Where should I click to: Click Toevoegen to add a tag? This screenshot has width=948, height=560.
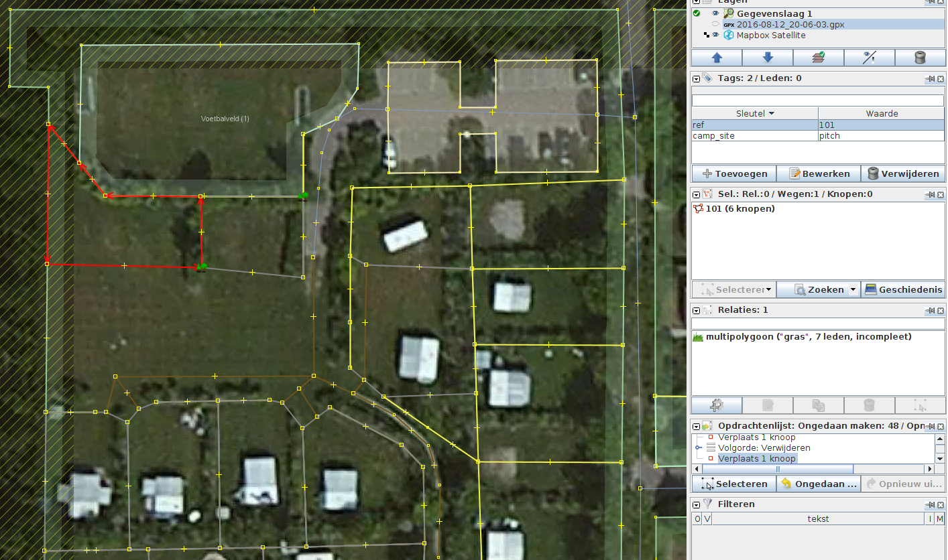(x=733, y=173)
